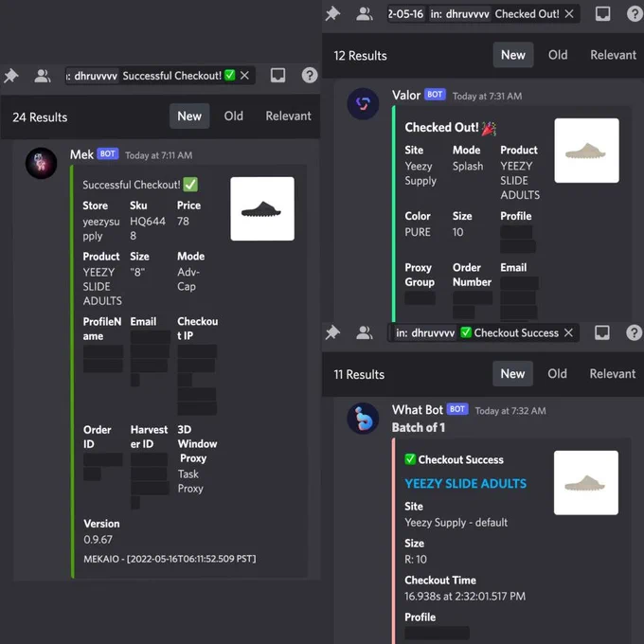This screenshot has height=644, width=644.
Task: Click version value 0.9.67
Action: click(x=98, y=539)
